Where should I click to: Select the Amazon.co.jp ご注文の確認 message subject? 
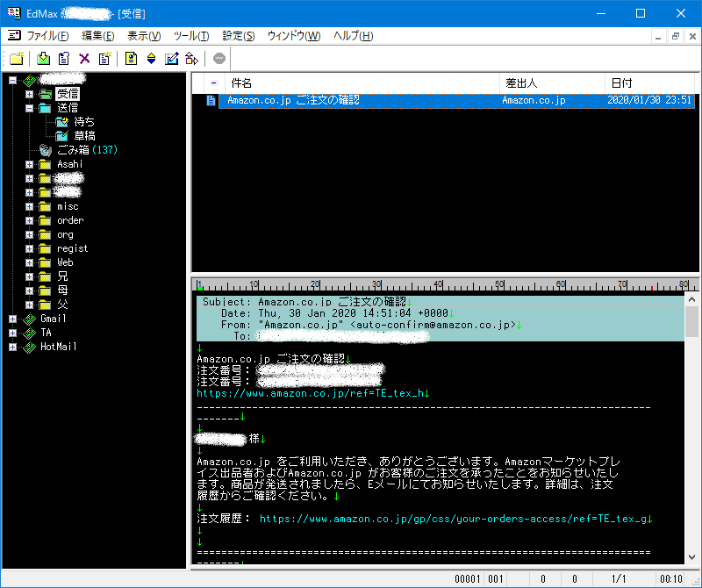[293, 100]
